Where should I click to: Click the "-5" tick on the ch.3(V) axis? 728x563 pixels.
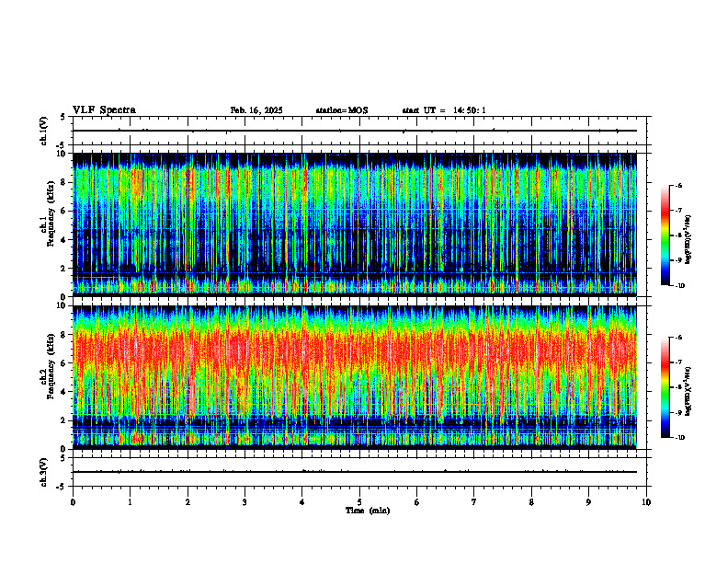[x=61, y=487]
